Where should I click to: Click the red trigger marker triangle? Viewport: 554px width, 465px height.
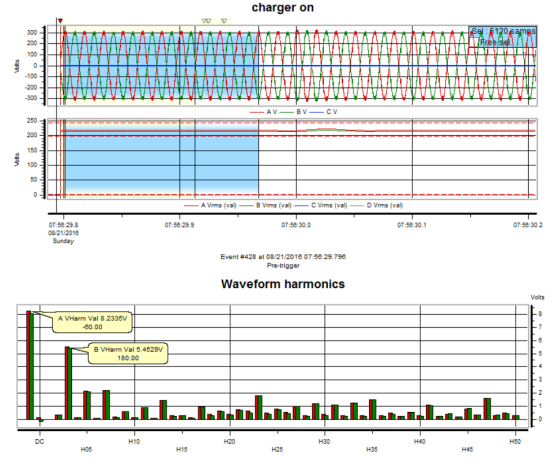coord(60,21)
